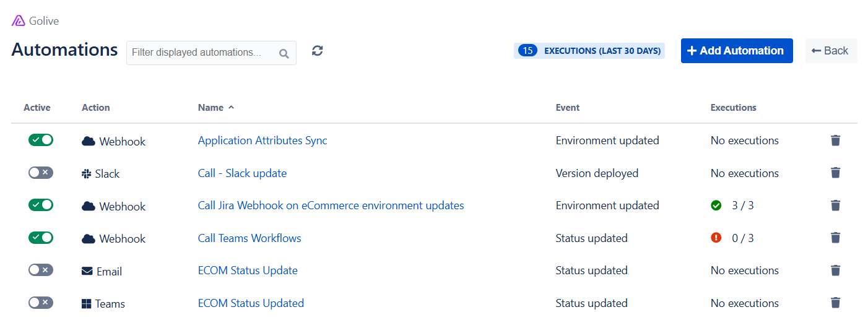The width and height of the screenshot is (868, 320).
Task: Sort by the Action column header
Action: pyautogui.click(x=96, y=108)
